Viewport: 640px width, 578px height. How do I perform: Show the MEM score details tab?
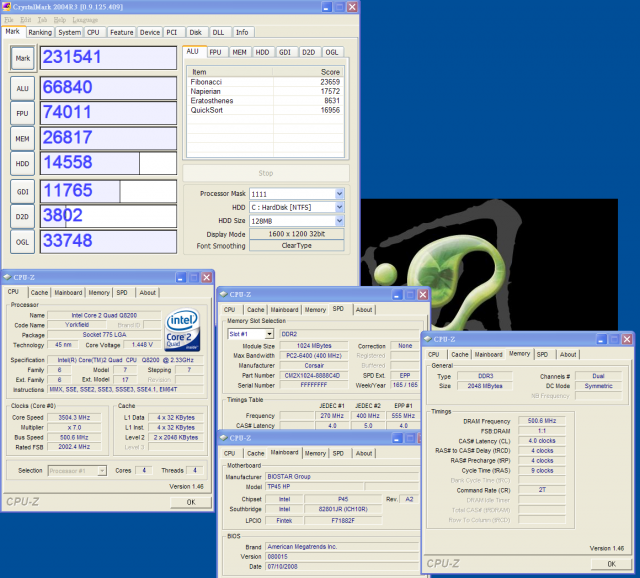pyautogui.click(x=240, y=52)
